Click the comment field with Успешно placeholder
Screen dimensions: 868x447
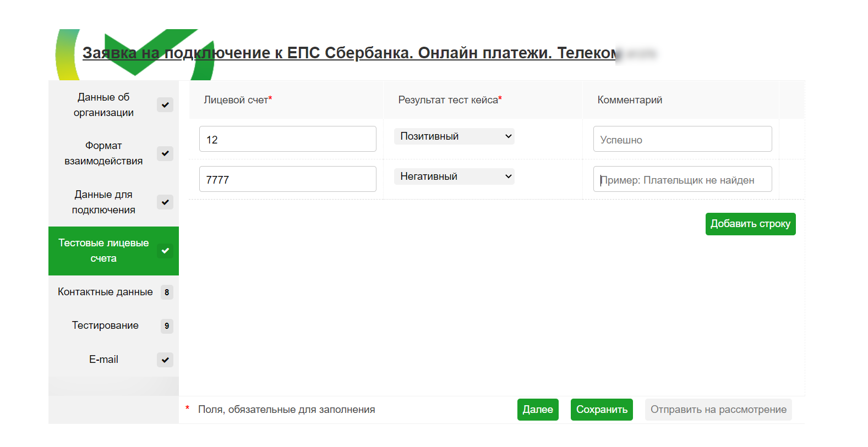683,139
